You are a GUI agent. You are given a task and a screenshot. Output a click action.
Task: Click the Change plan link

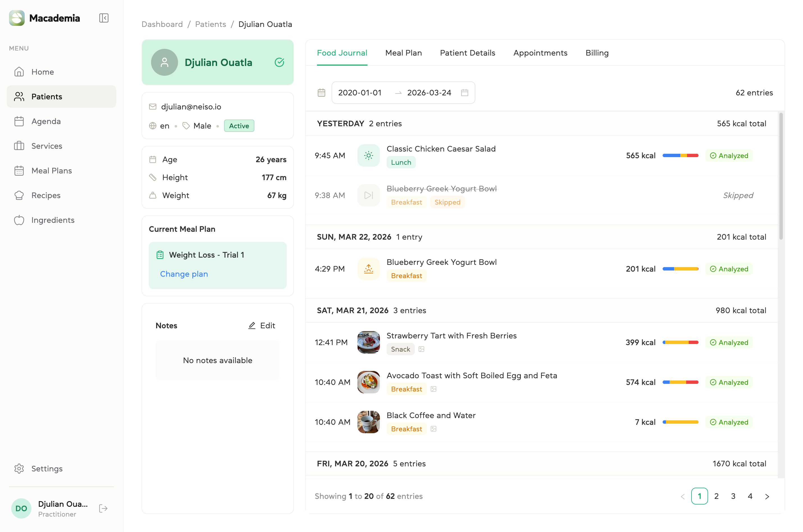(184, 274)
